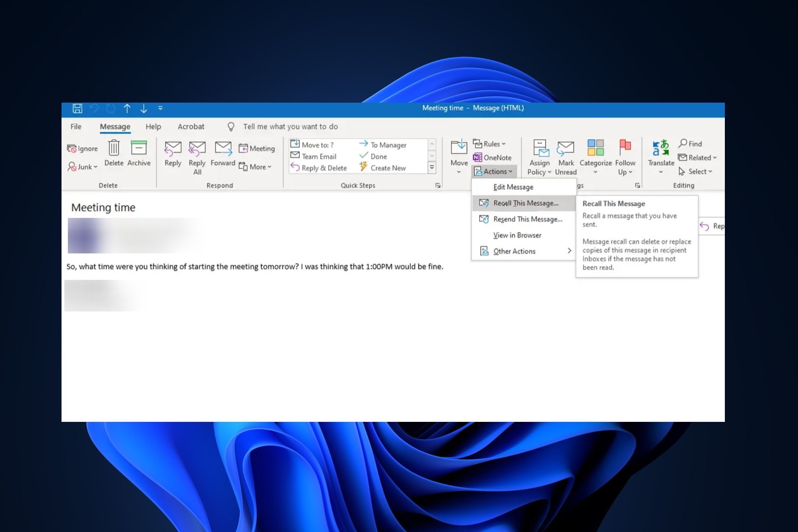
Task: Go to next item arrow
Action: 144,108
